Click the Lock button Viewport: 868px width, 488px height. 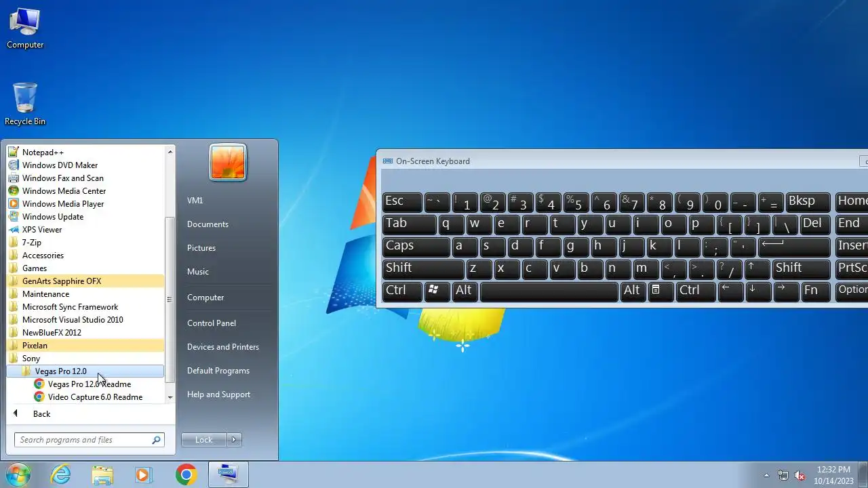204,440
